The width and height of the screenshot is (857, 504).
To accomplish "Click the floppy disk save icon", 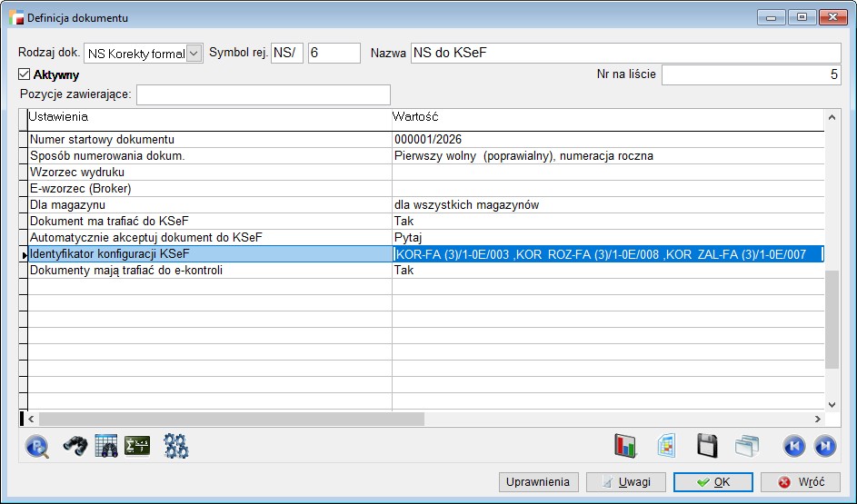I will [708, 446].
